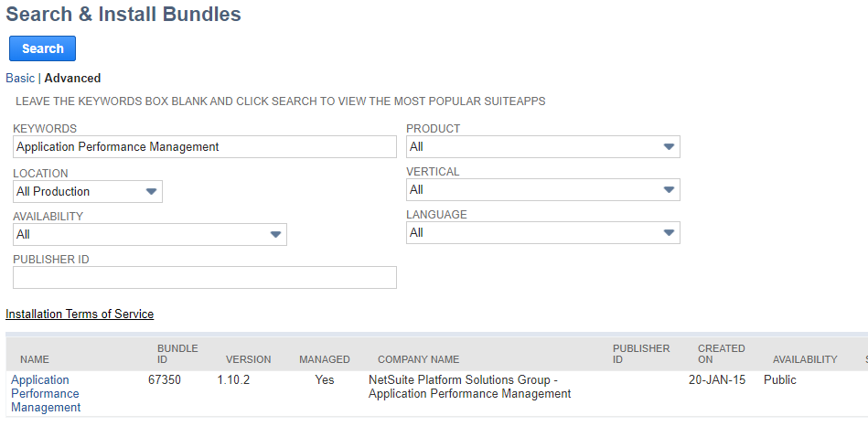Image resolution: width=868 pixels, height=437 pixels.
Task: Click the Managed column header
Action: tap(325, 359)
